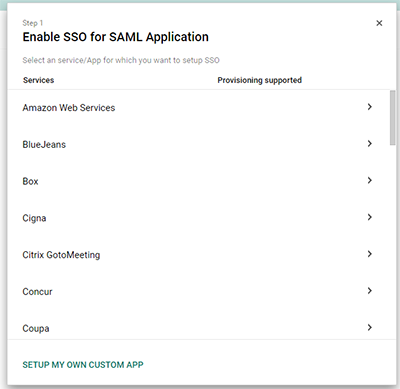Pick the Coupa service
This screenshot has height=389, width=400.
pos(36,329)
